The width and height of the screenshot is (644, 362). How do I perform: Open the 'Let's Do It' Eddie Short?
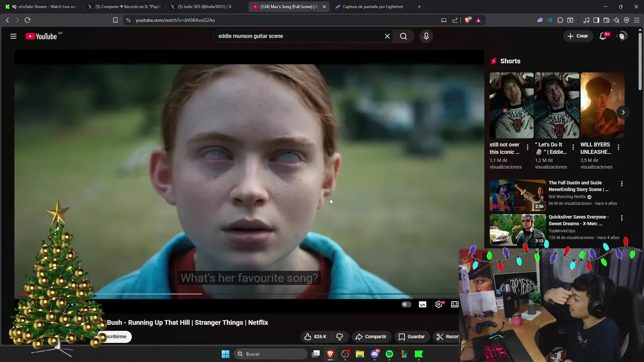pos(556,105)
